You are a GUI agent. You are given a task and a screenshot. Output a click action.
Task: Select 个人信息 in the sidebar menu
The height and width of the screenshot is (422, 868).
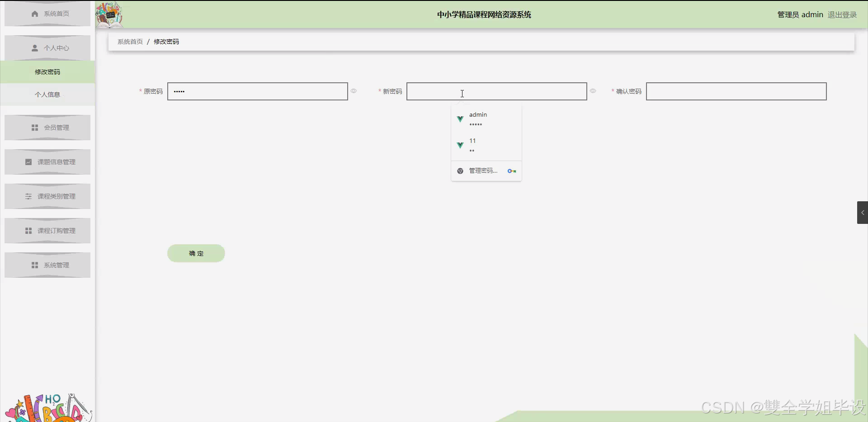coord(47,95)
